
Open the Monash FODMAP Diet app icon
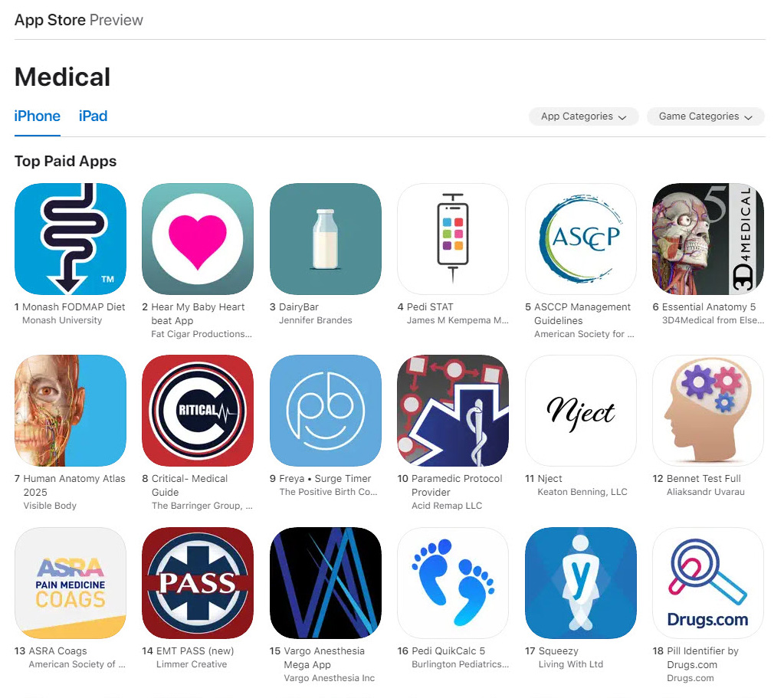tap(71, 239)
